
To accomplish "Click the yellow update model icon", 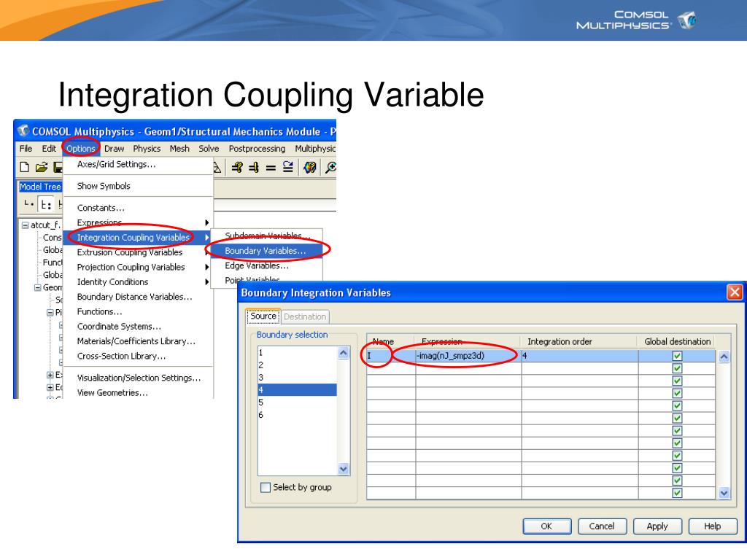I will coord(254,167).
